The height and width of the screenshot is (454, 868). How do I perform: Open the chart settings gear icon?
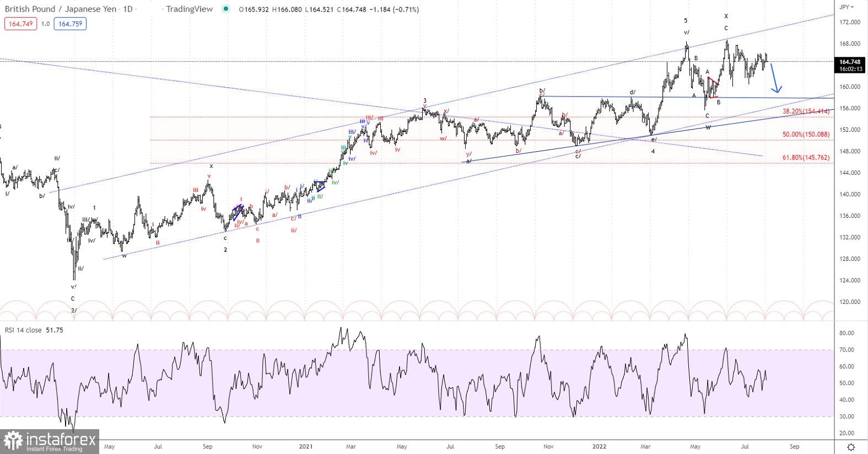point(851,447)
